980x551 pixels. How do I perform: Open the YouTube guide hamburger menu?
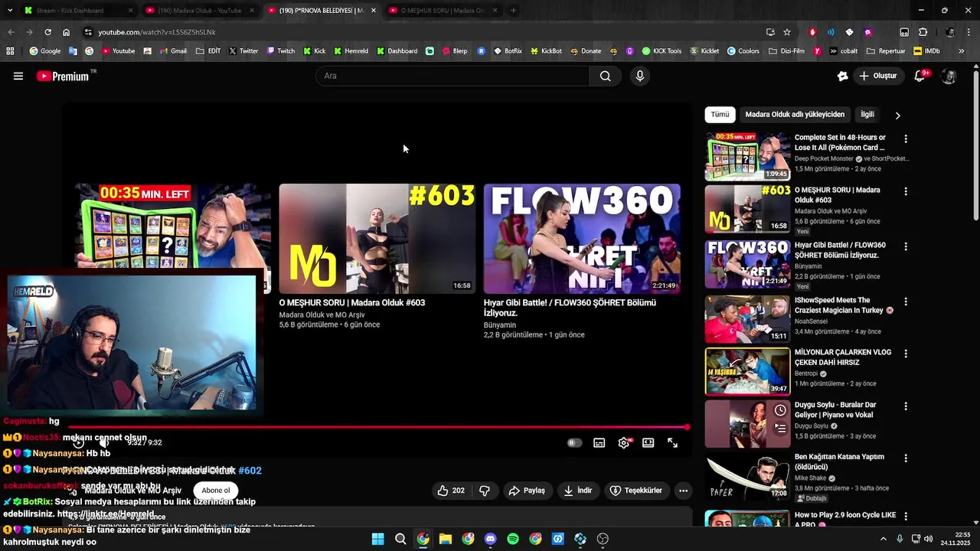(x=18, y=76)
